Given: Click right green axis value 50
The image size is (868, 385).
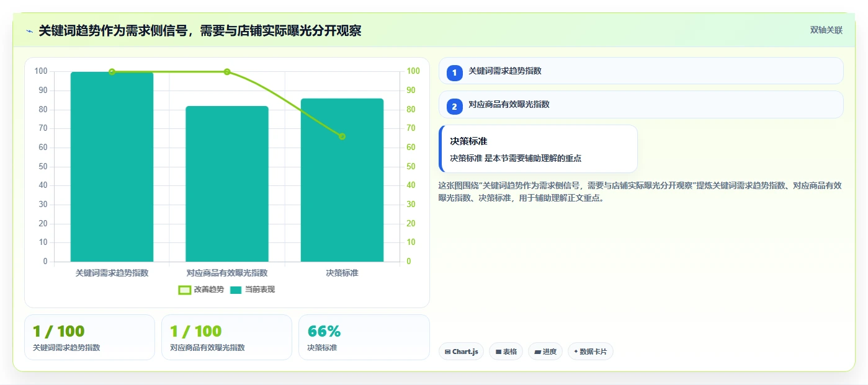Looking at the screenshot, I should click(x=411, y=167).
